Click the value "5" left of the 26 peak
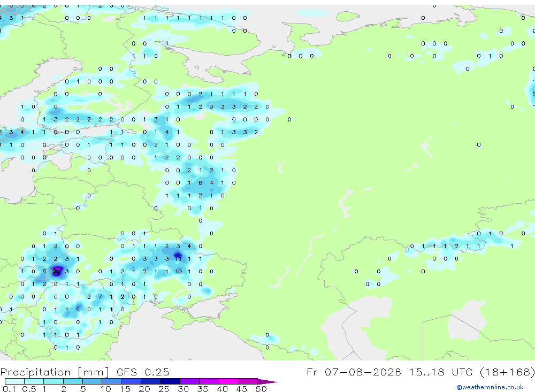535x392 pixels. point(44,272)
